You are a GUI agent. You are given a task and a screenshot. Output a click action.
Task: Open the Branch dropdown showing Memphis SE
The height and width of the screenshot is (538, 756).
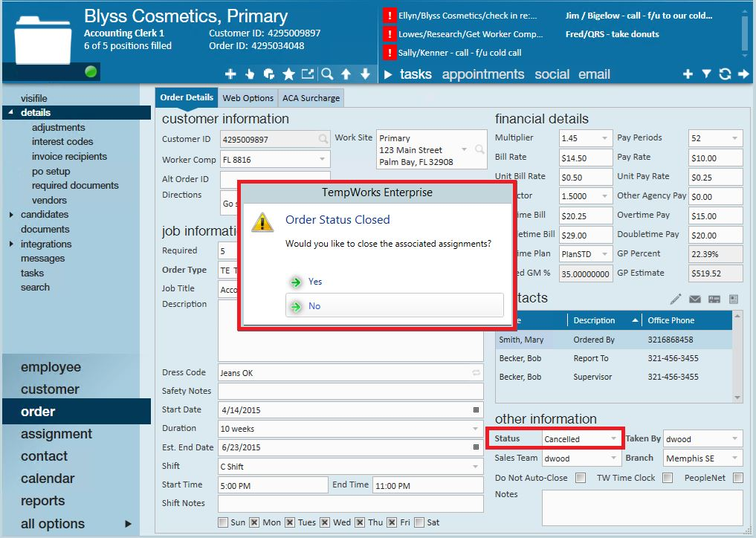click(734, 458)
